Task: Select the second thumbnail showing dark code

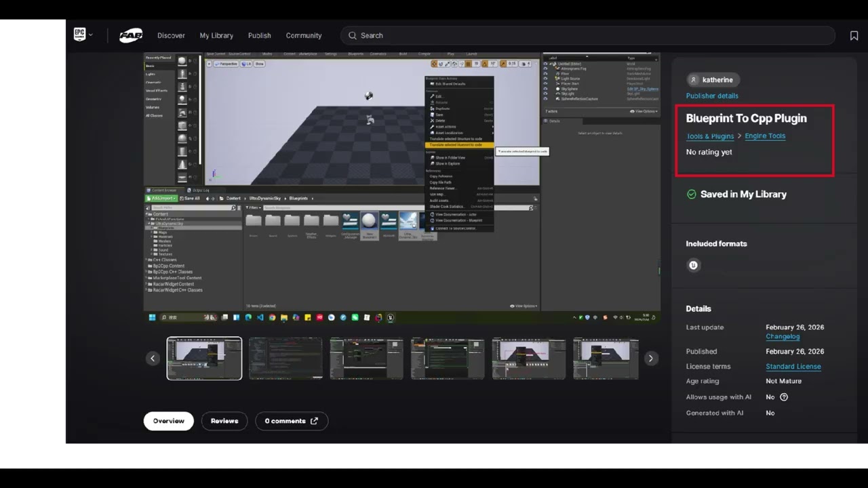Action: 285,359
